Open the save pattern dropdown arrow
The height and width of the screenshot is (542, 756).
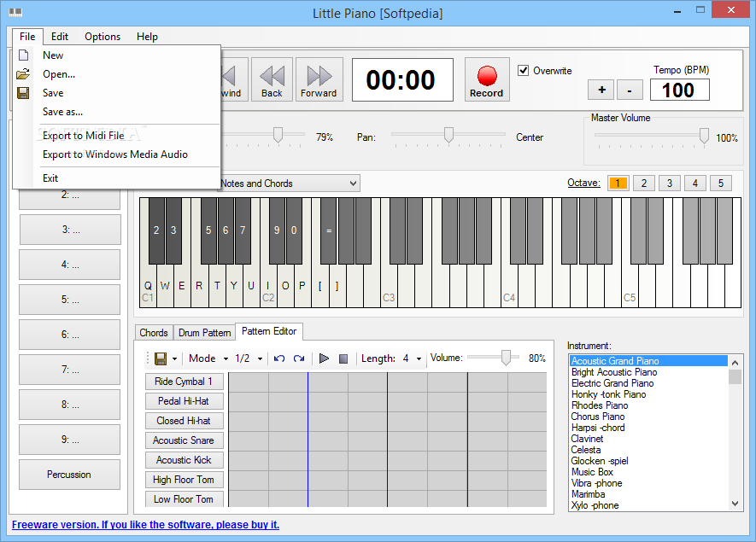coord(174,359)
